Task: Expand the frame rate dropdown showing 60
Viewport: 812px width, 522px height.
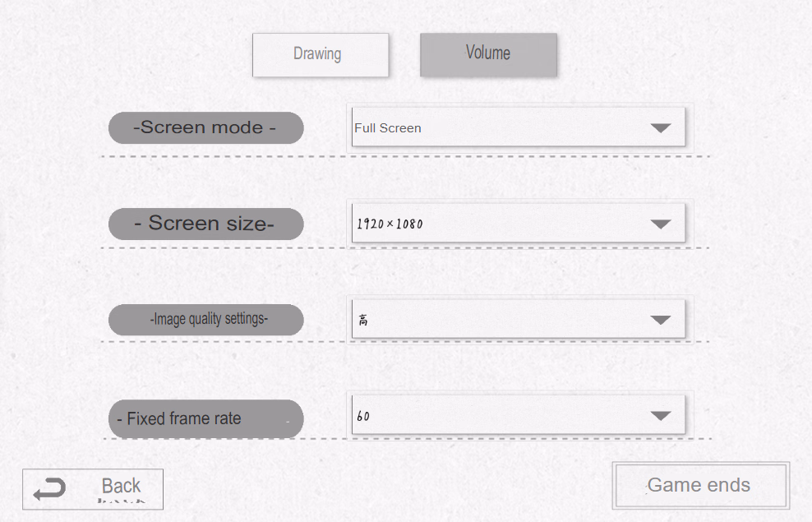Action: 518,415
